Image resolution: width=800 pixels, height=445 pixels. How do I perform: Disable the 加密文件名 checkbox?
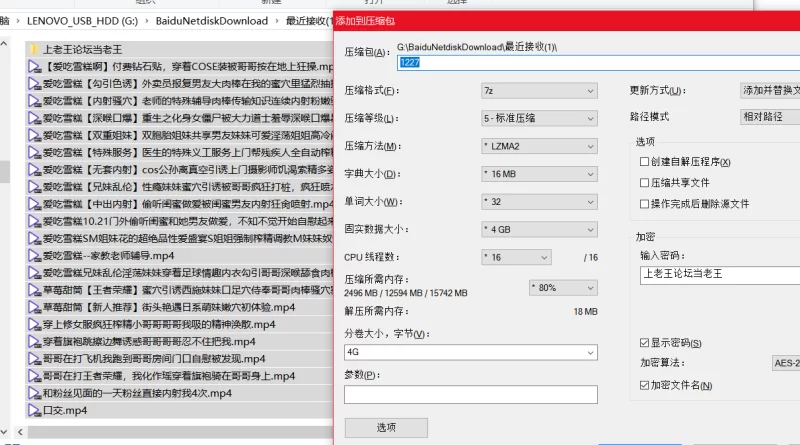(645, 385)
